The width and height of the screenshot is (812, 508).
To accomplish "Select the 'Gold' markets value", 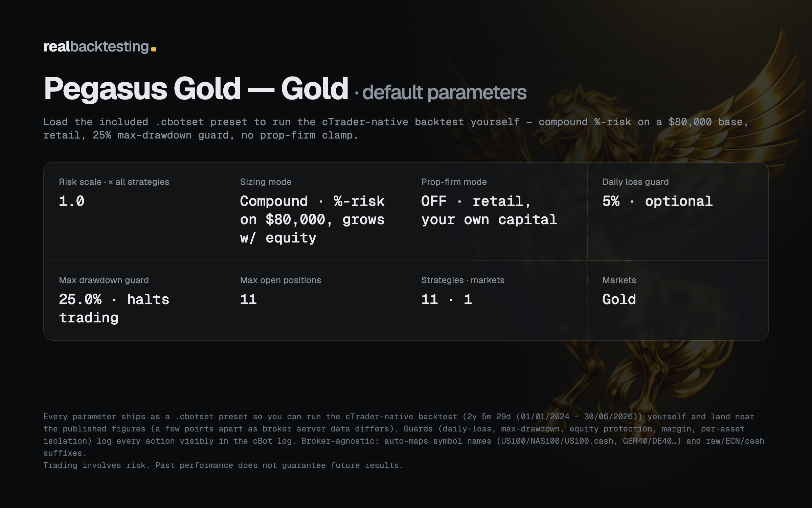I will point(619,299).
